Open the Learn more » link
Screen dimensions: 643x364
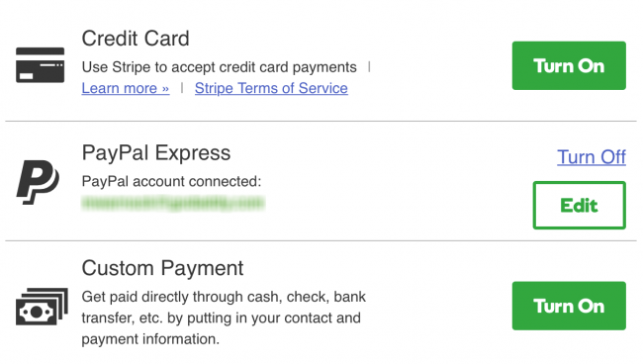tap(125, 88)
